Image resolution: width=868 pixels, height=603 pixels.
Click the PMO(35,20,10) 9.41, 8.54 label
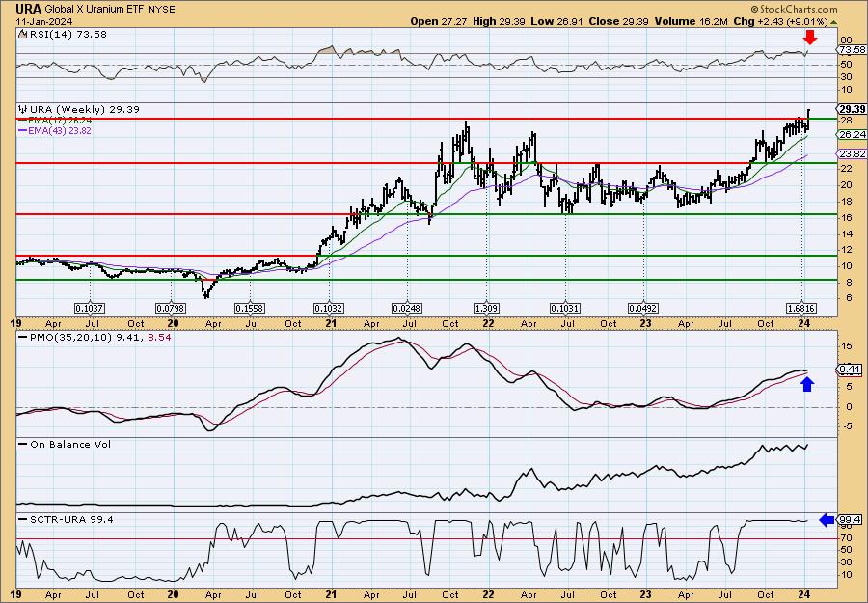100,336
